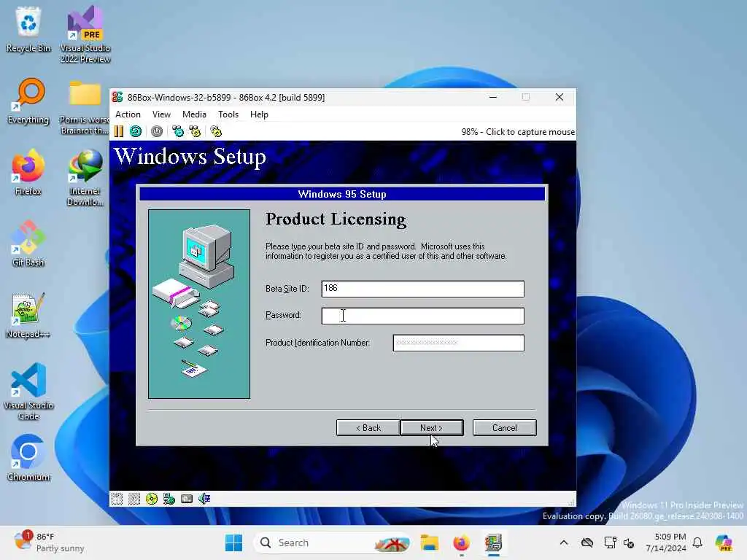The width and height of the screenshot is (747, 560).
Task: Select the Chromium desktop icon
Action: (x=28, y=458)
